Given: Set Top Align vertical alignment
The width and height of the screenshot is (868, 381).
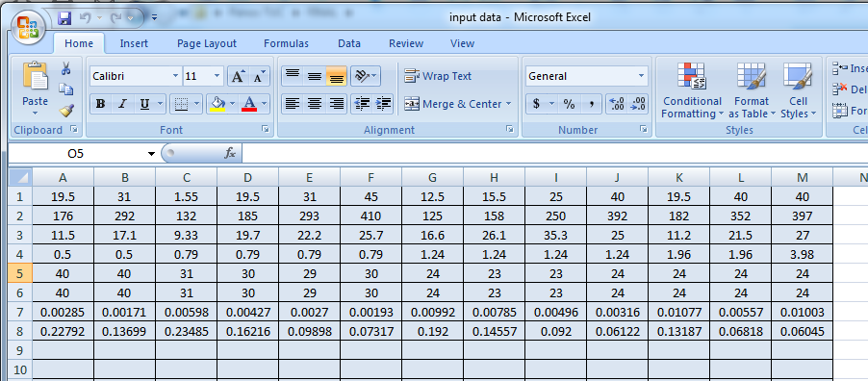Looking at the screenshot, I should tap(293, 76).
